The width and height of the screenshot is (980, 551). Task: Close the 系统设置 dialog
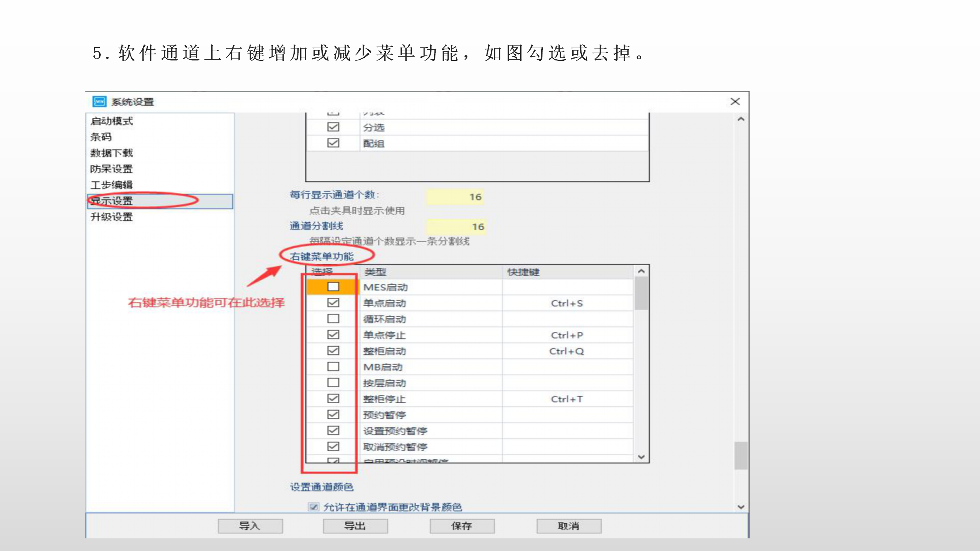click(x=735, y=102)
